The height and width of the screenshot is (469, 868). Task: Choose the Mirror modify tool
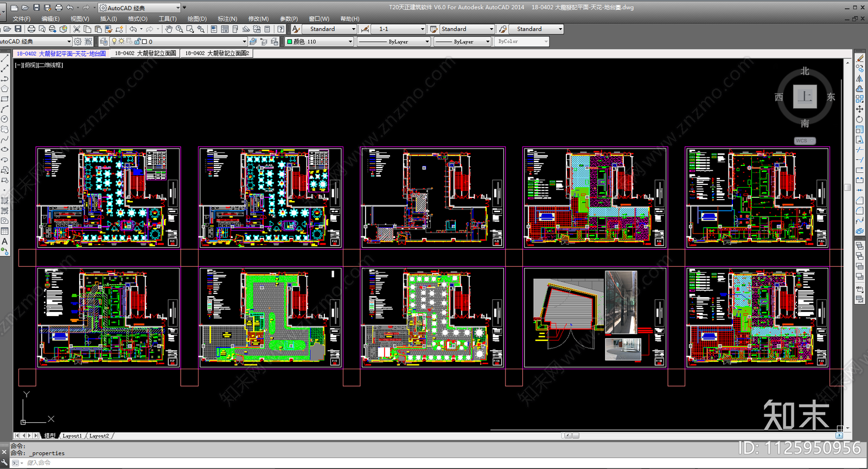pos(859,79)
